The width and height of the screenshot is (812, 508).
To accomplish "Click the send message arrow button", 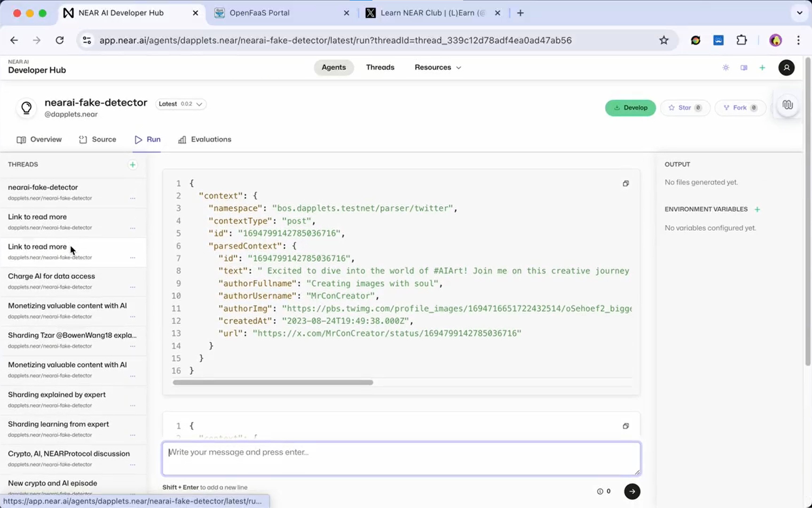I will point(632,491).
